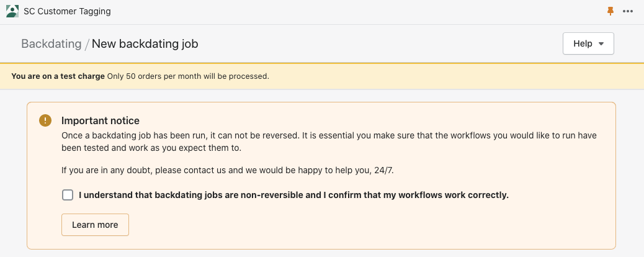Click the SC Customer Tagging app logo

[x=12, y=11]
